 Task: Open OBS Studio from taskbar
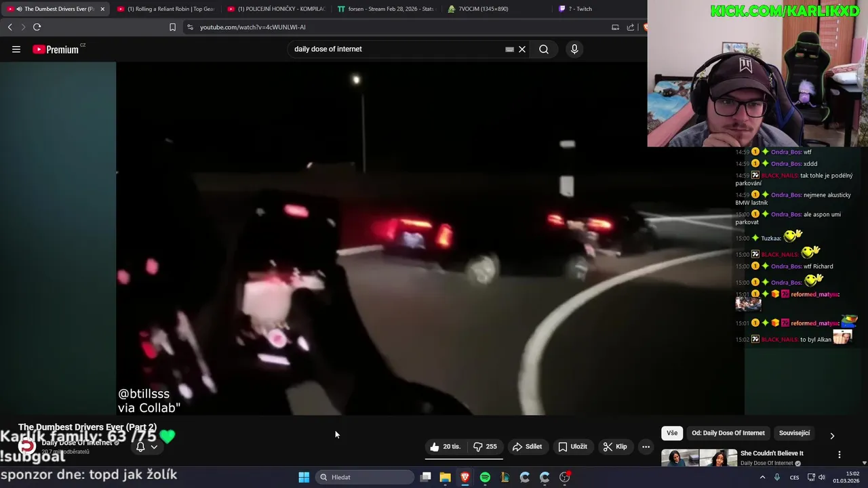click(564, 477)
